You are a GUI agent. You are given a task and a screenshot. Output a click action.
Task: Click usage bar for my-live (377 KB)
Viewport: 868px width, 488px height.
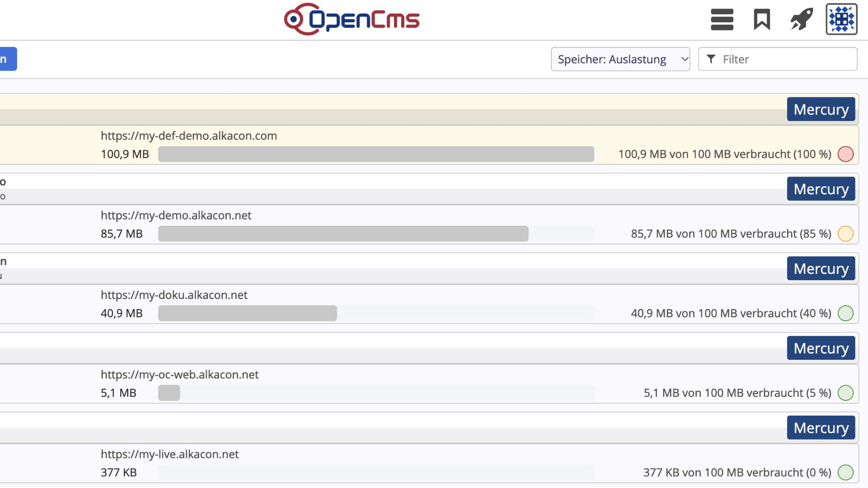click(376, 472)
